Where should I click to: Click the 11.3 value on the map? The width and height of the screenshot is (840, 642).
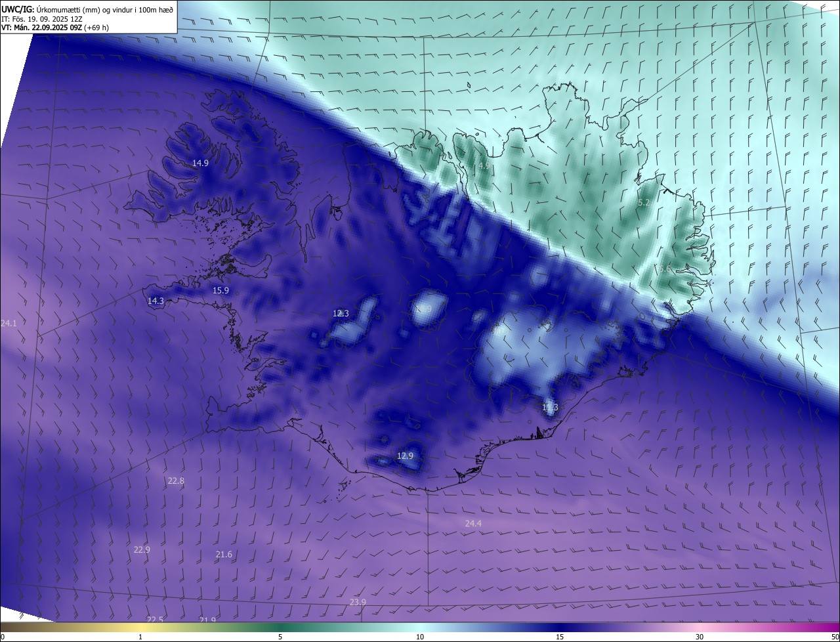pos(550,407)
